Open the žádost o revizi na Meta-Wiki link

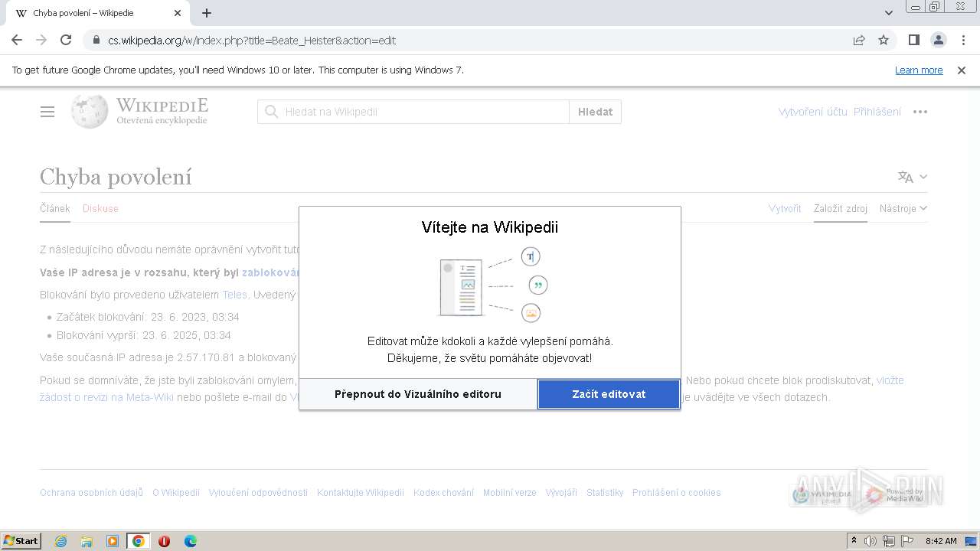tap(106, 397)
